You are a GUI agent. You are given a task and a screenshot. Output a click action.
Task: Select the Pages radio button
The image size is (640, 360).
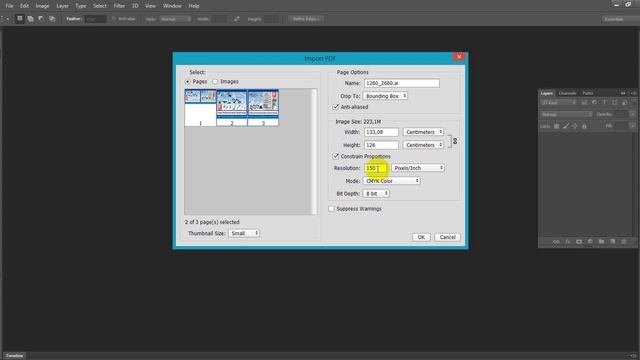[x=188, y=82]
